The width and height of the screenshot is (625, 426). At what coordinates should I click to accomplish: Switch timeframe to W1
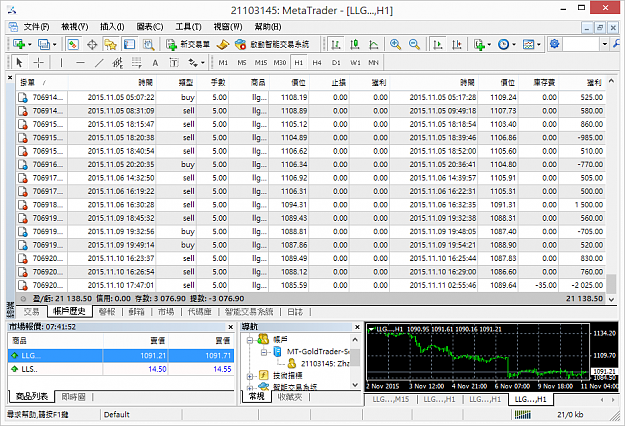coord(355,63)
